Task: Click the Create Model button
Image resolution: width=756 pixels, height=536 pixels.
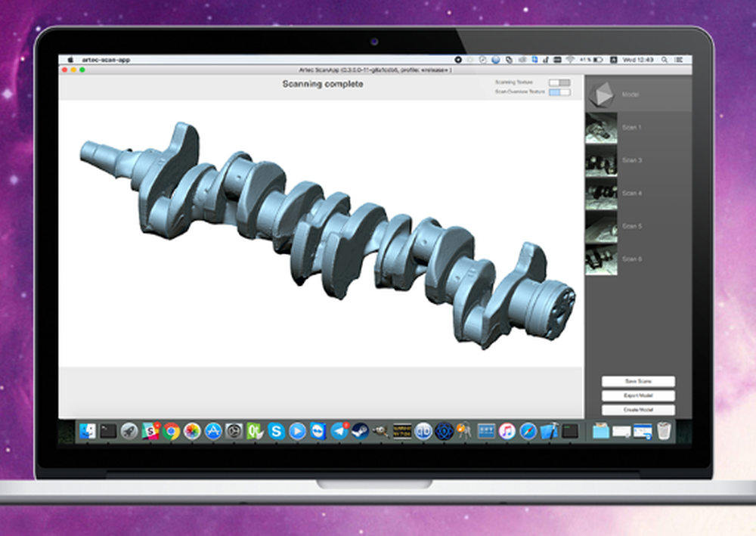Action: point(638,410)
